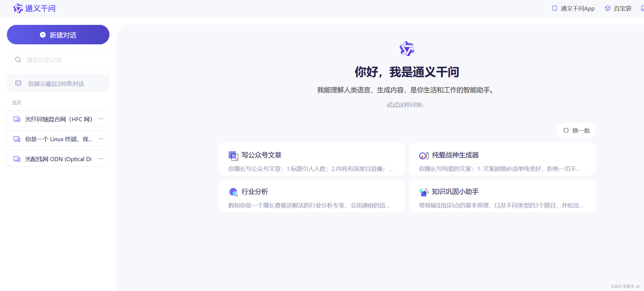Select the 行业分析 prompt card
The image size is (644, 291).
tap(311, 196)
